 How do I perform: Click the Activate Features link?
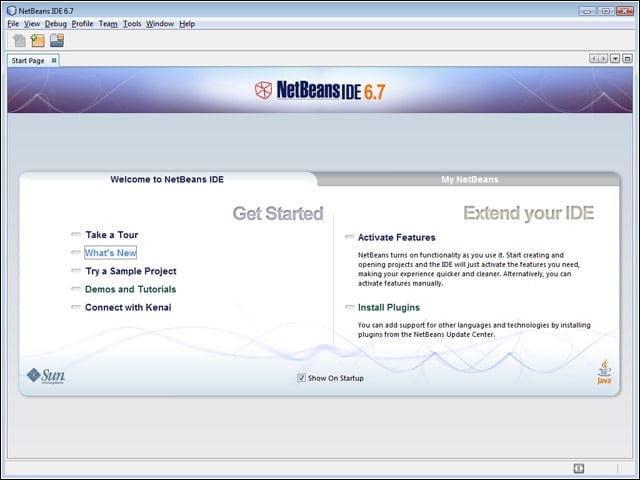[x=397, y=237]
